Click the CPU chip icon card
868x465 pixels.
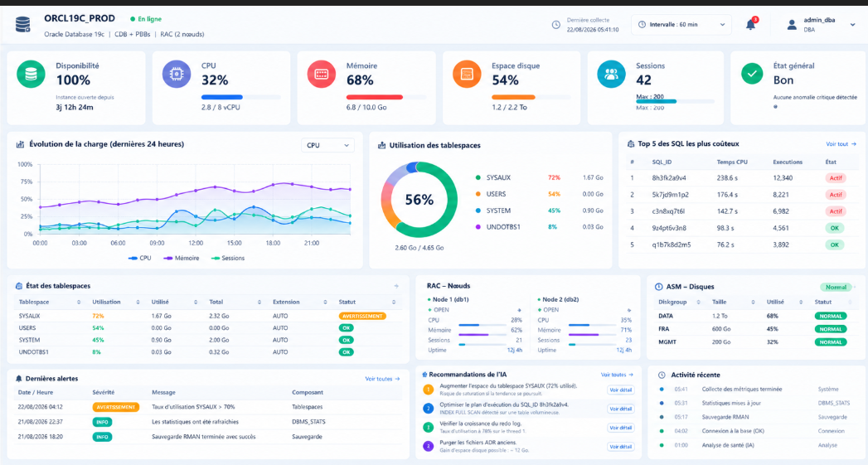tap(177, 74)
